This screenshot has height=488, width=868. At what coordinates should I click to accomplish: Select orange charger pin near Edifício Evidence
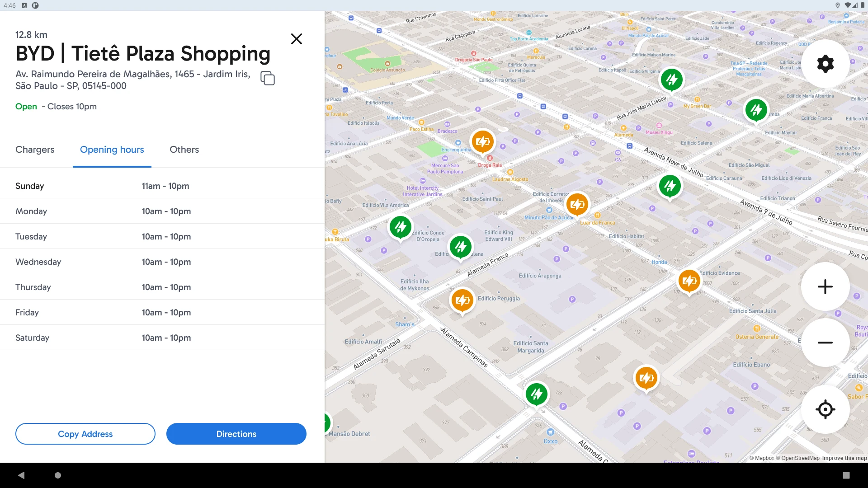(689, 281)
